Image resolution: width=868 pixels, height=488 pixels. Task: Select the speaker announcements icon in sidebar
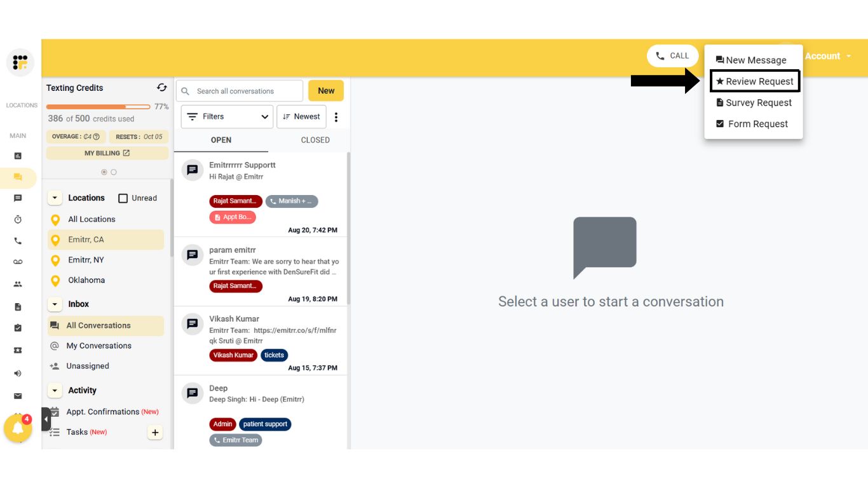point(19,373)
